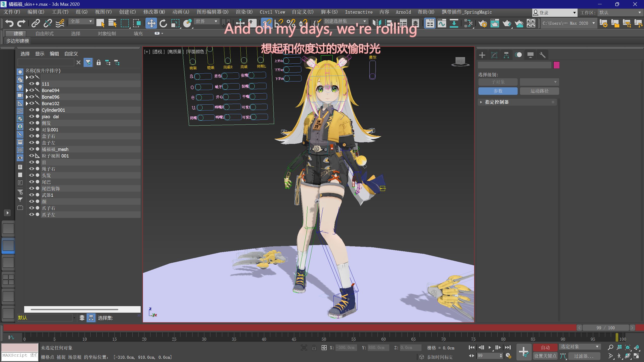The width and height of the screenshot is (644, 362).
Task: Open the Utilities wrench panel tab
Action: point(542,55)
